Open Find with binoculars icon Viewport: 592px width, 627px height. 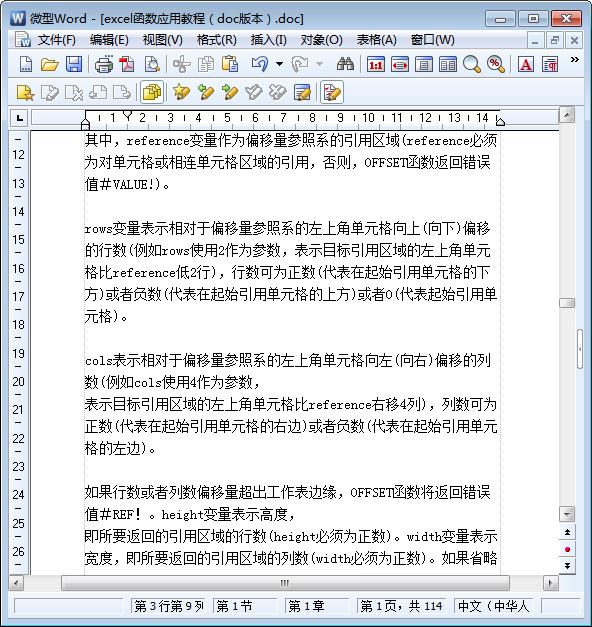point(345,64)
